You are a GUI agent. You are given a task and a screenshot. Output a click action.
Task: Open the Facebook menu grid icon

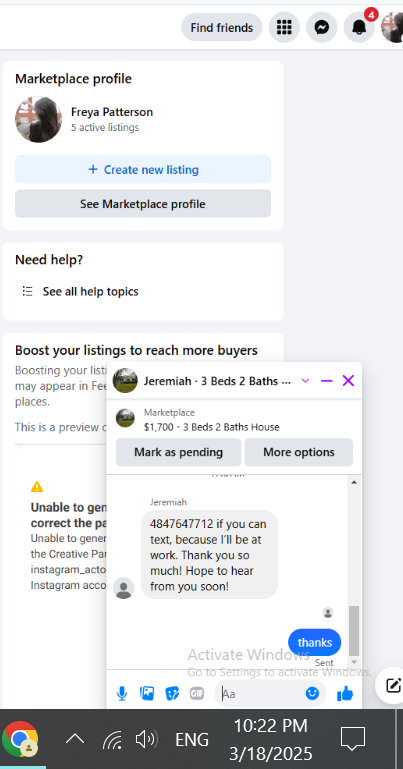pos(284,27)
